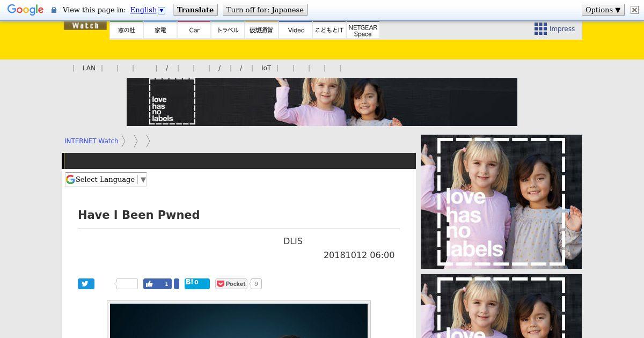The image size is (644, 338).
Task: Click the article date 20181012 06:00
Action: 359,255
